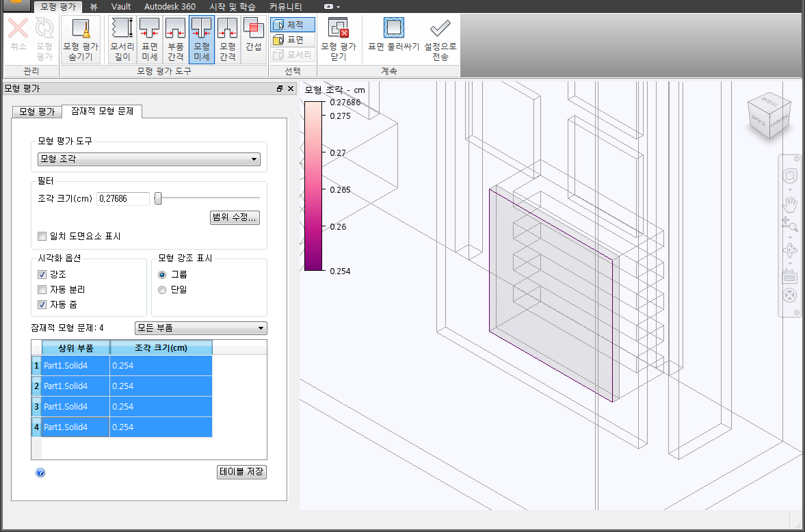Select 0.254 value in row 3
The image size is (805, 532).
[x=161, y=407]
